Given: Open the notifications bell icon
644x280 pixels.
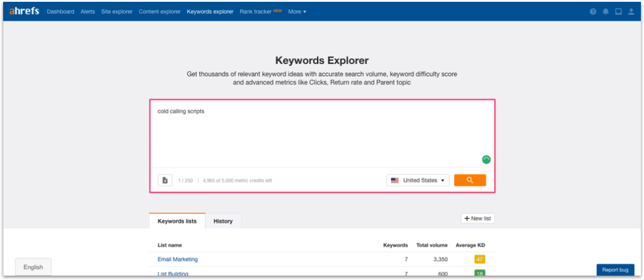Looking at the screenshot, I should tap(606, 11).
